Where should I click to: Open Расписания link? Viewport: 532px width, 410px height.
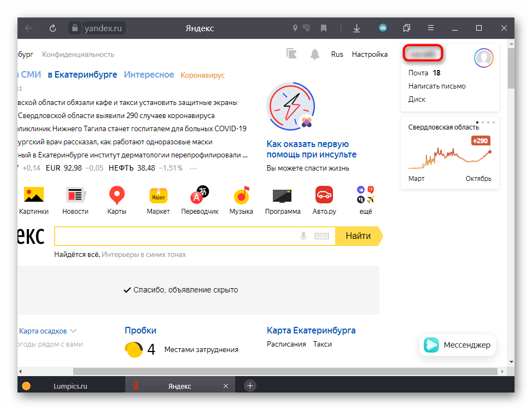[287, 344]
